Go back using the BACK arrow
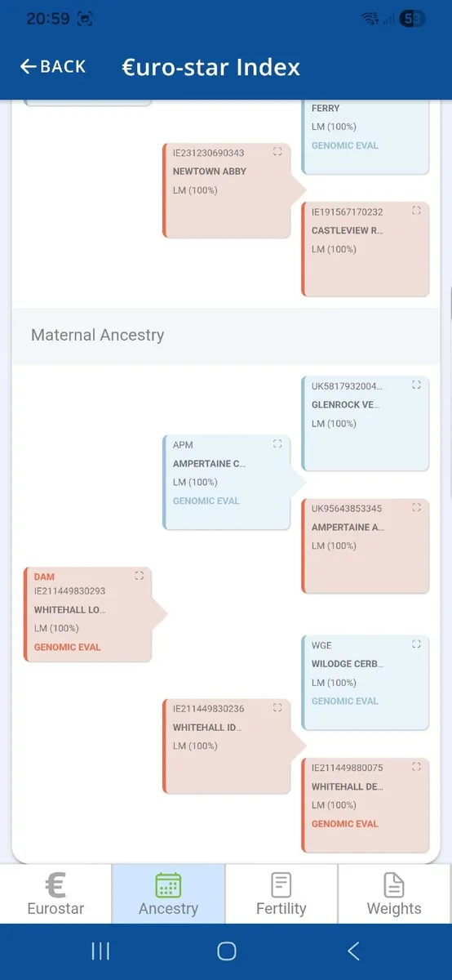The width and height of the screenshot is (452, 980). coord(53,67)
